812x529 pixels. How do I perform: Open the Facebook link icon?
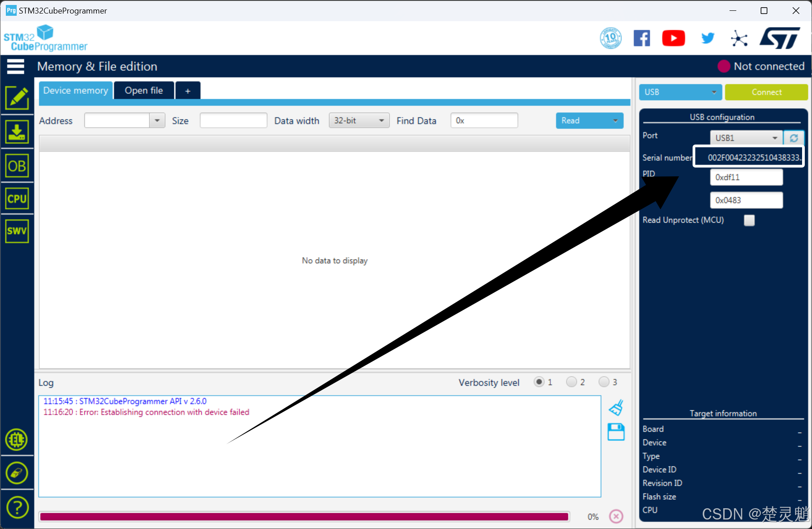(x=642, y=38)
